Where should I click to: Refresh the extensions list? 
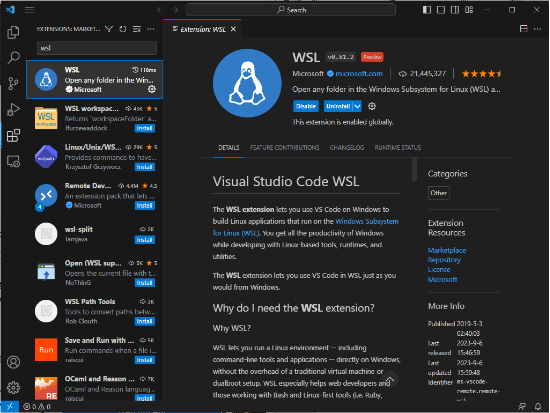pyautogui.click(x=123, y=29)
